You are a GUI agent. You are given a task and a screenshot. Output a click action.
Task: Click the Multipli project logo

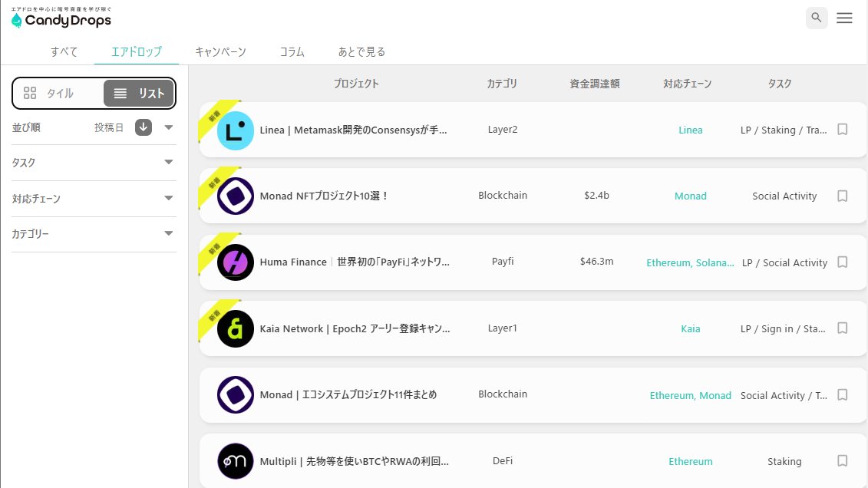coord(236,461)
